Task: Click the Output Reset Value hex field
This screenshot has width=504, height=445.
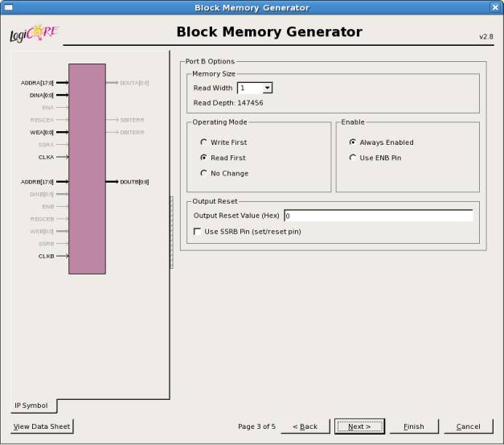Action: 379,216
